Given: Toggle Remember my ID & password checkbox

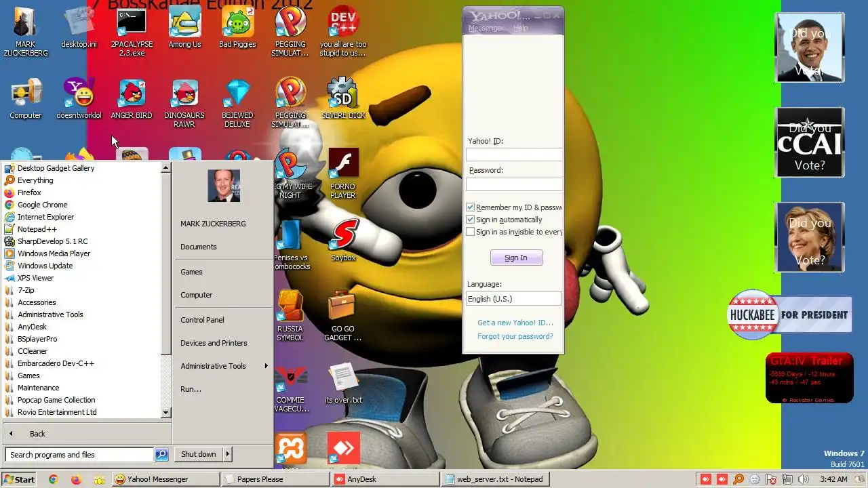Looking at the screenshot, I should click(x=471, y=207).
